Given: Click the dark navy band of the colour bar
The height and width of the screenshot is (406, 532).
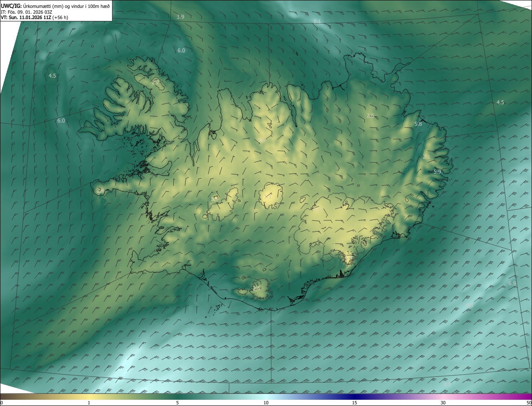Looking at the screenshot, I should (x=355, y=396).
